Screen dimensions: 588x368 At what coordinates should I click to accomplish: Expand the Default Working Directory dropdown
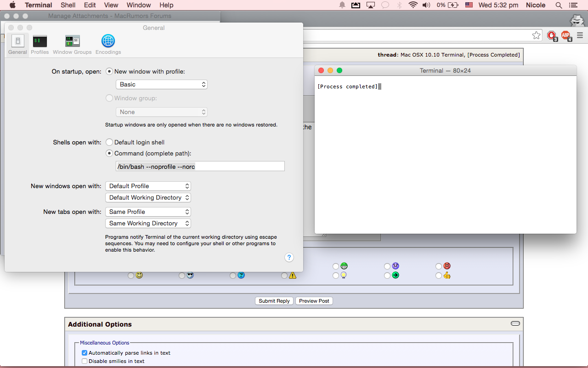(x=148, y=198)
